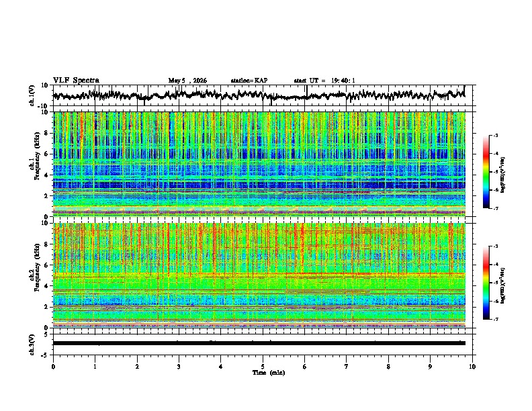532x411 pixels.
Task: Click the Time (min) axis label
Action: tap(269, 373)
